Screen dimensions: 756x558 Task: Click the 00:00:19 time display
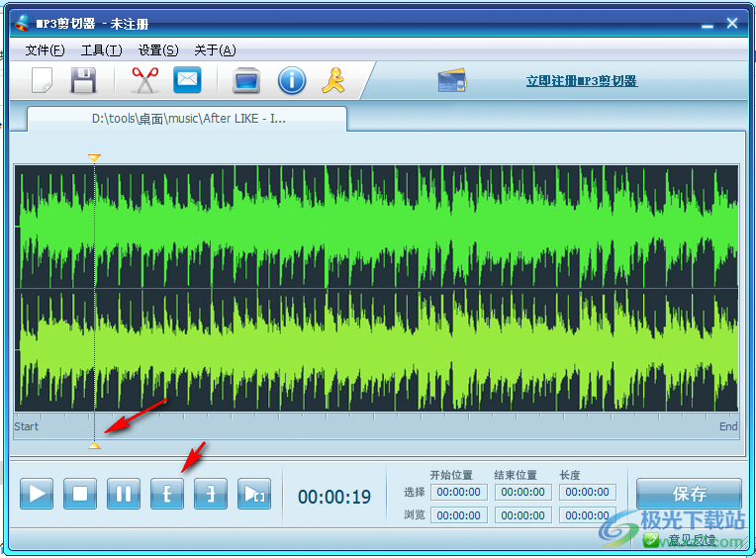click(334, 497)
